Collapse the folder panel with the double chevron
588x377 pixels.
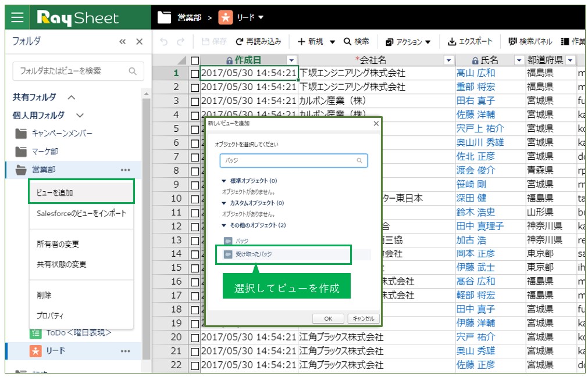122,41
